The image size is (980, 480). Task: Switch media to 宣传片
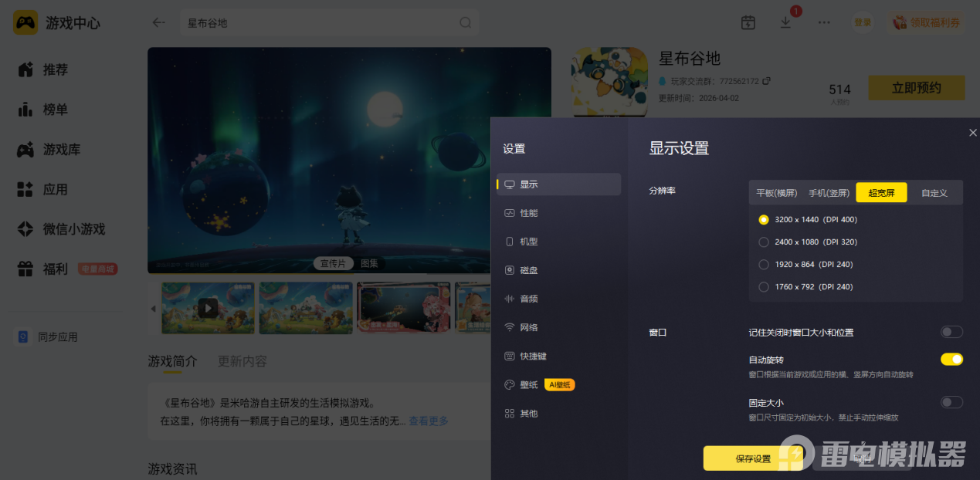pyautogui.click(x=333, y=263)
